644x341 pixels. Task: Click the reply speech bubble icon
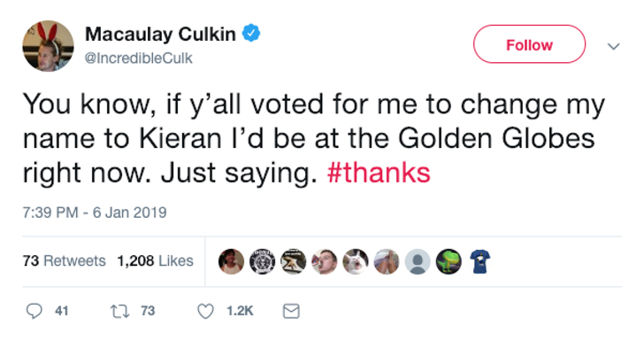[x=34, y=311]
